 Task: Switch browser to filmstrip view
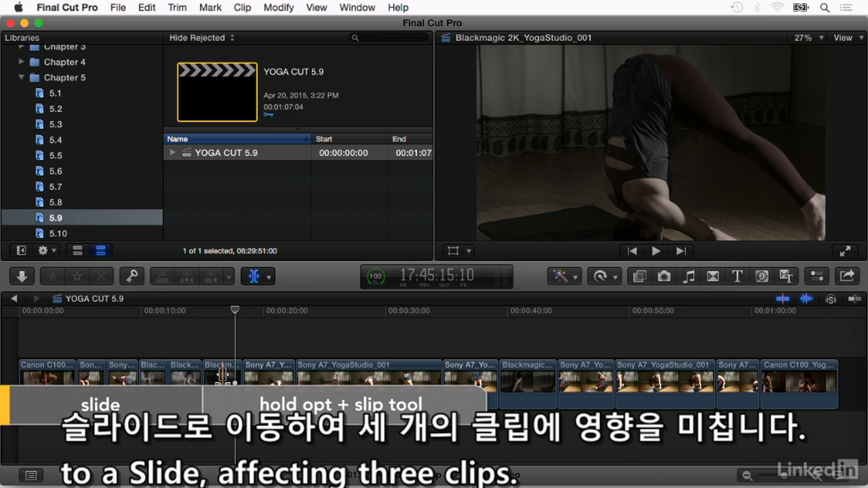[77, 251]
